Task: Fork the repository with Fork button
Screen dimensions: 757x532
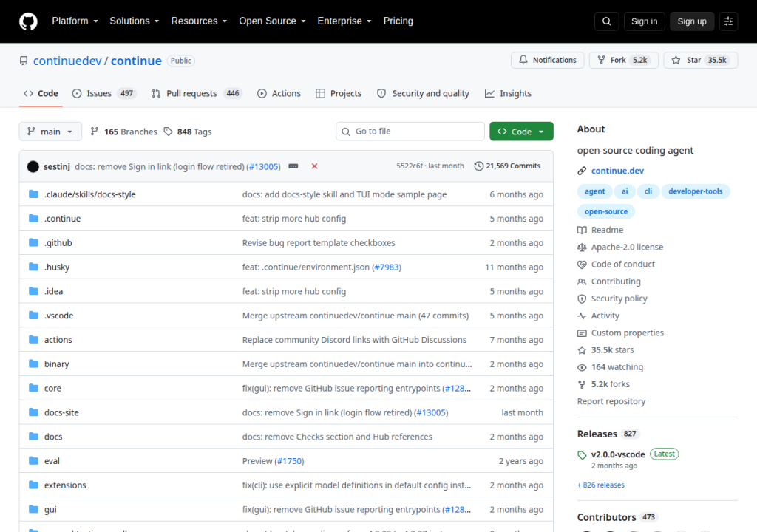Action: tap(623, 61)
